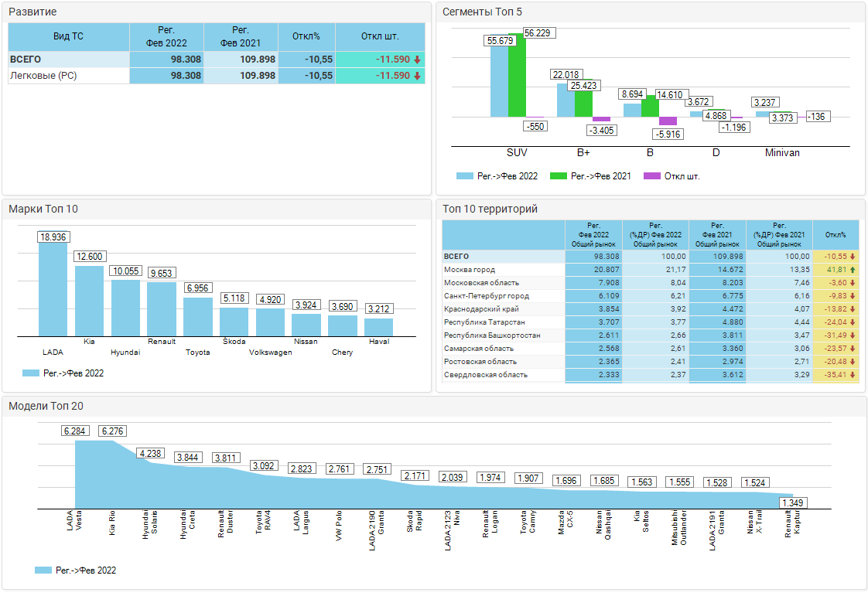Click the green SUV bar in segments chart
This screenshot has width=868, height=613.
click(x=517, y=75)
